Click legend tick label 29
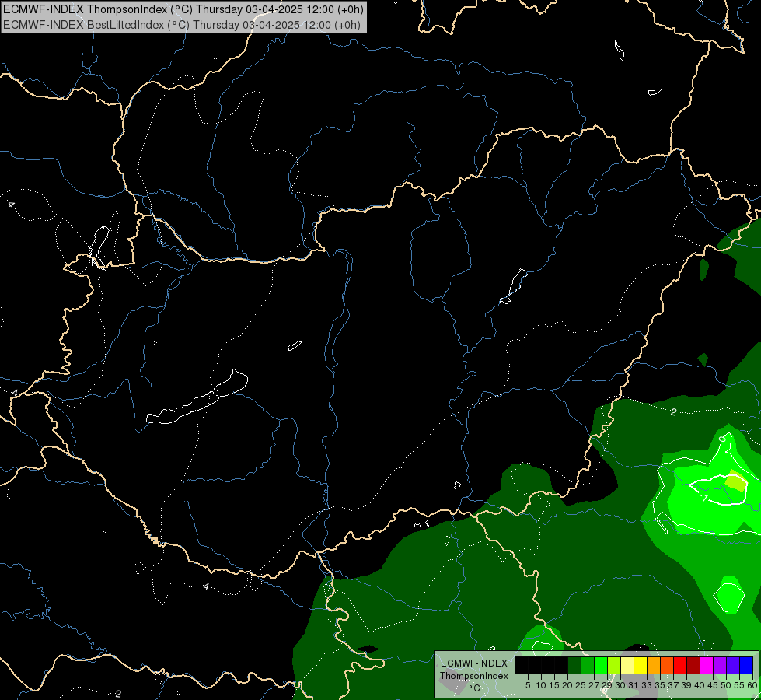This screenshot has height=700, width=761. pos(607,685)
